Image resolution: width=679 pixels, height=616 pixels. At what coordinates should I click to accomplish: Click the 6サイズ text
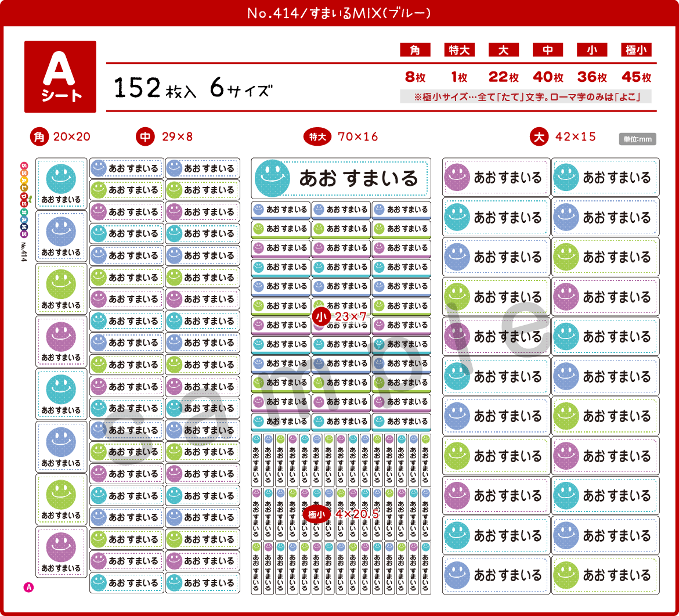click(x=241, y=88)
